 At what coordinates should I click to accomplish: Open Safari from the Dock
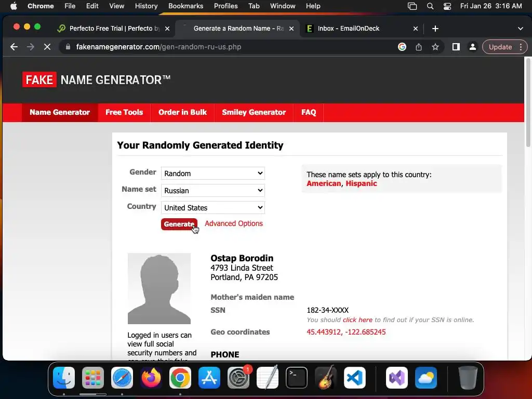(122, 378)
